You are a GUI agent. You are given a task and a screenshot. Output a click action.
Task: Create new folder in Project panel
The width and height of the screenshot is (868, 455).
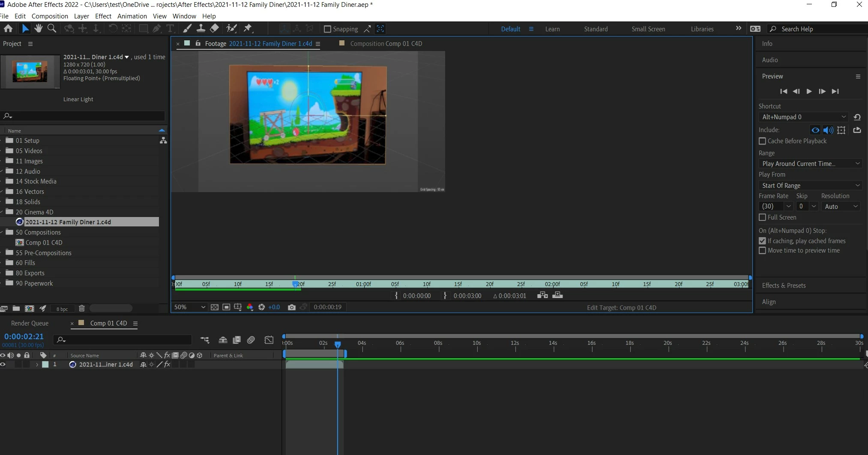(x=16, y=308)
